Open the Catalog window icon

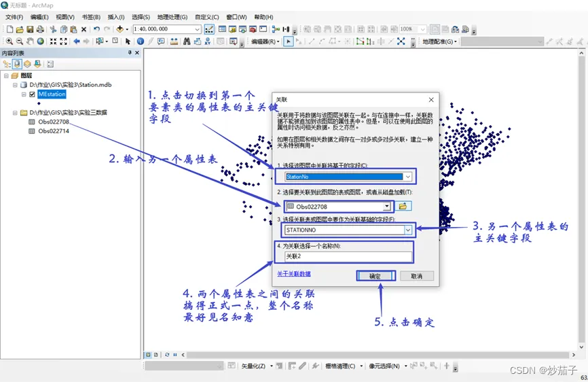(232, 29)
